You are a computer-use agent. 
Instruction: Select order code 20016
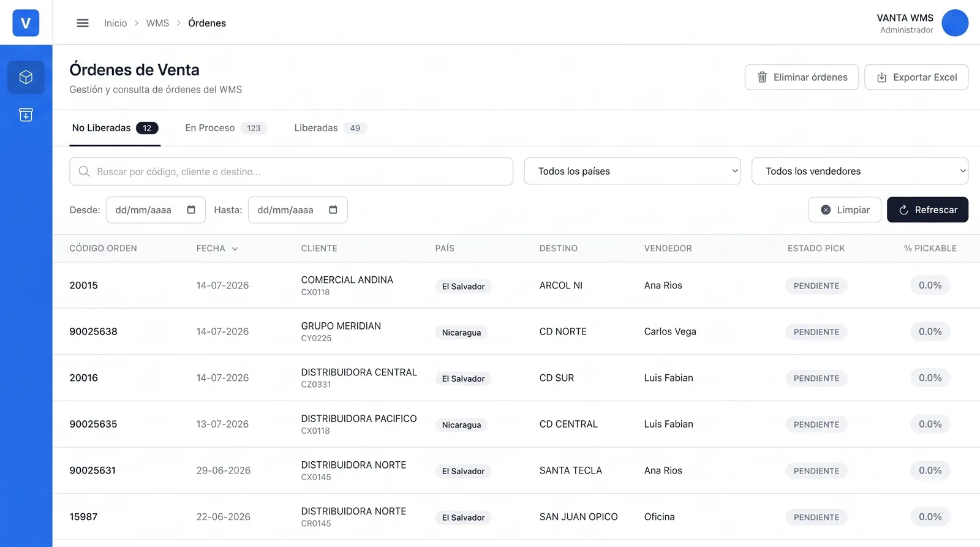[x=83, y=378]
